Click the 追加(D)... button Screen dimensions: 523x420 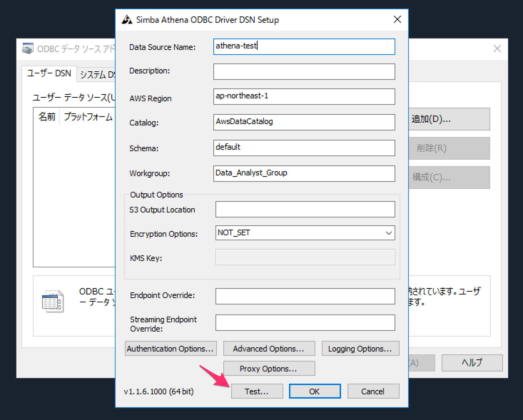[x=449, y=119]
